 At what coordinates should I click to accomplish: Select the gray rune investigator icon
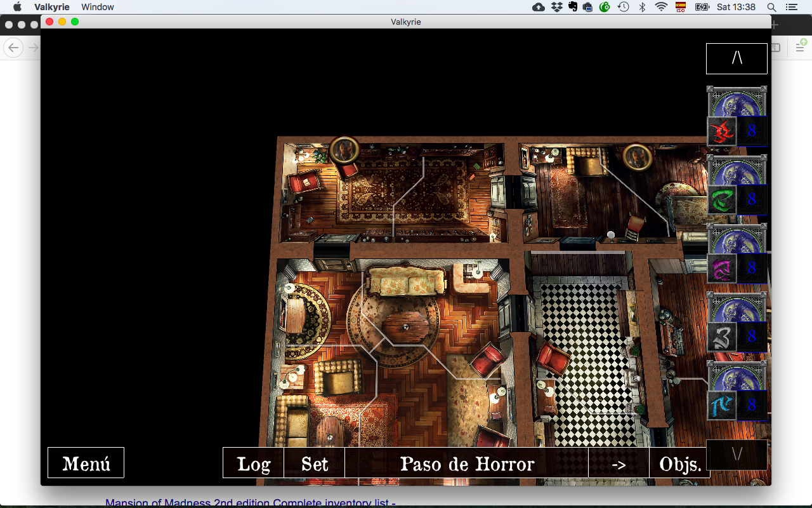pyautogui.click(x=721, y=338)
